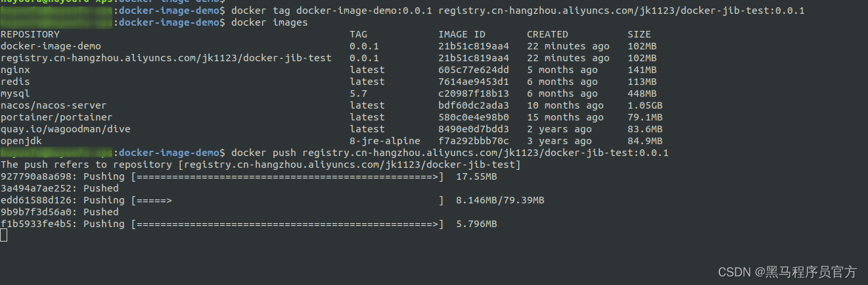This screenshot has width=868, height=285.
Task: Click the 8-jre-alpine tag
Action: pos(385,141)
